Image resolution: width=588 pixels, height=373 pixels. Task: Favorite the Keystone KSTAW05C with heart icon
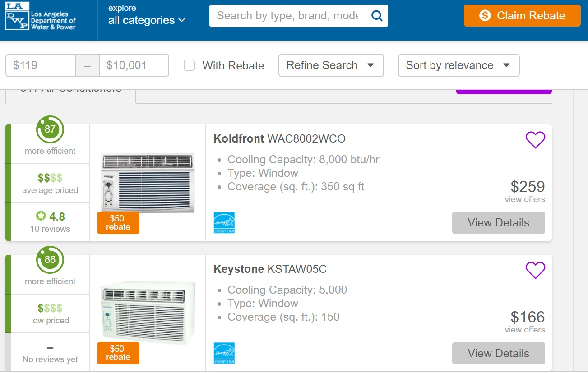535,270
